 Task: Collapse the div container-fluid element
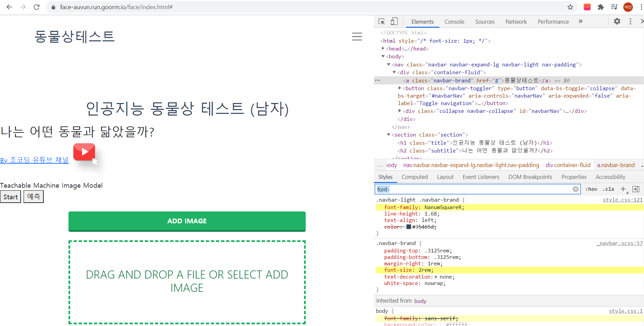(394, 72)
